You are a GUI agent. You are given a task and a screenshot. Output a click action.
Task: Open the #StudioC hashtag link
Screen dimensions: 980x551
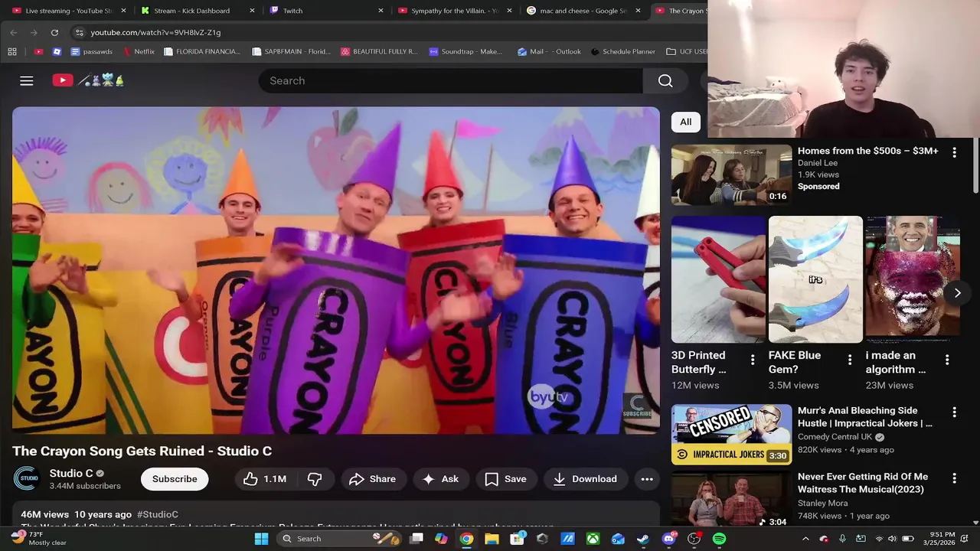click(x=158, y=514)
